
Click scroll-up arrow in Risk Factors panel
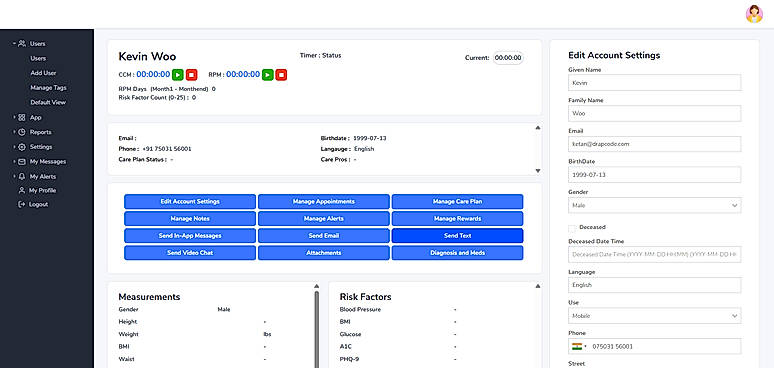pyautogui.click(x=538, y=286)
